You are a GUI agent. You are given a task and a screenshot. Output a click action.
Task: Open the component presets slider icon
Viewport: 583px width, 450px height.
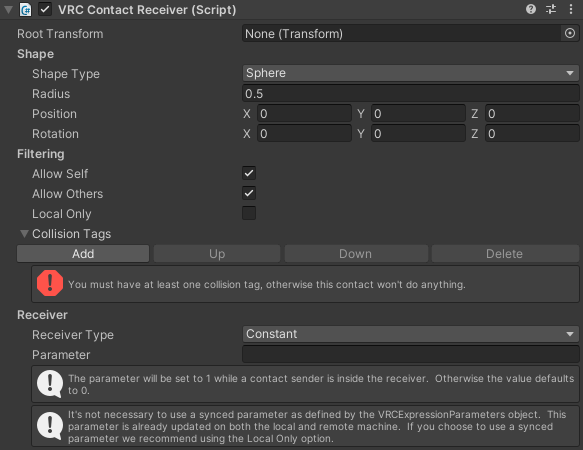click(551, 9)
